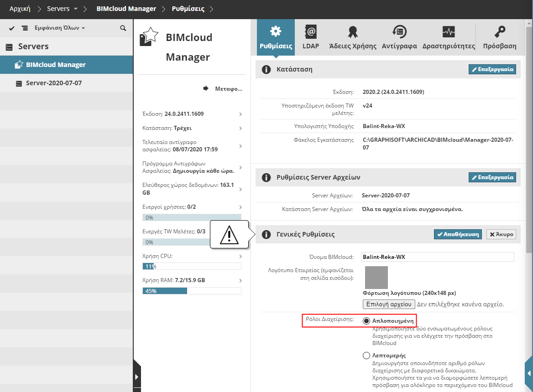
Task: Click the warning triangle icon
Action: 229,235
